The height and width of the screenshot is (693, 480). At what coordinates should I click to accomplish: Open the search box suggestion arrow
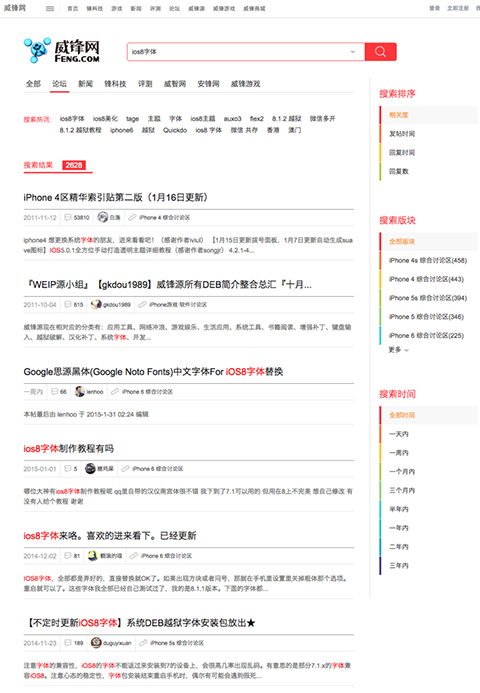point(353,52)
